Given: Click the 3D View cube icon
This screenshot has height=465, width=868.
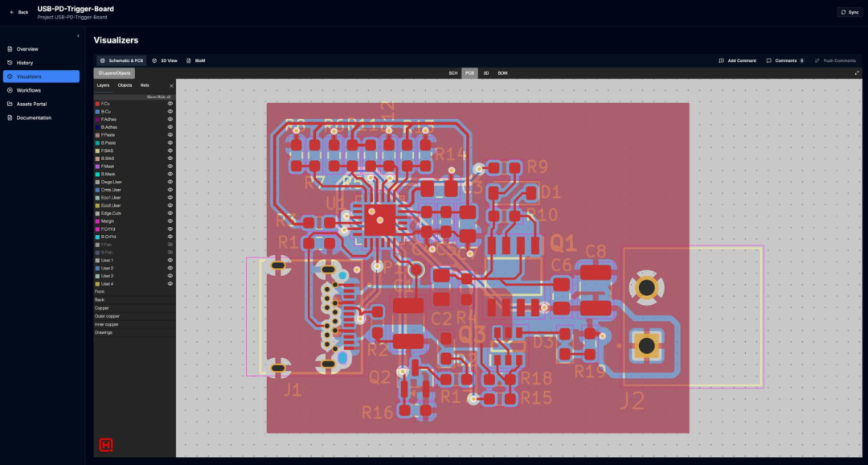Looking at the screenshot, I should [x=154, y=60].
